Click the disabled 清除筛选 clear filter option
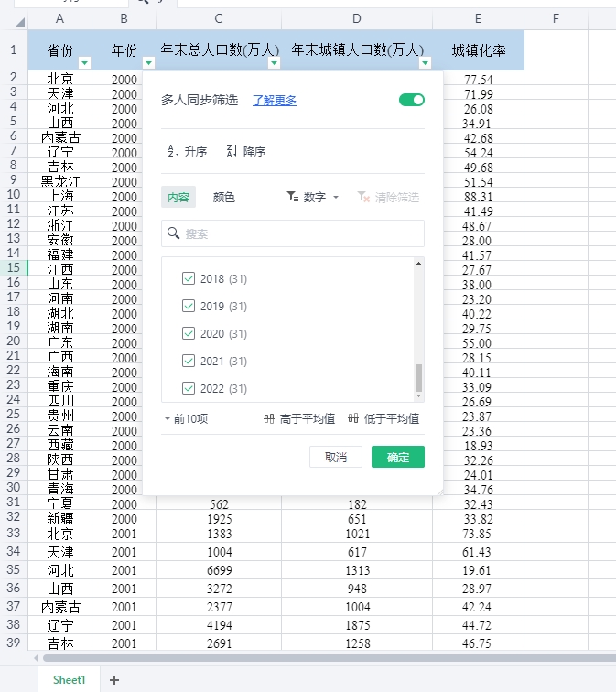 [x=388, y=197]
